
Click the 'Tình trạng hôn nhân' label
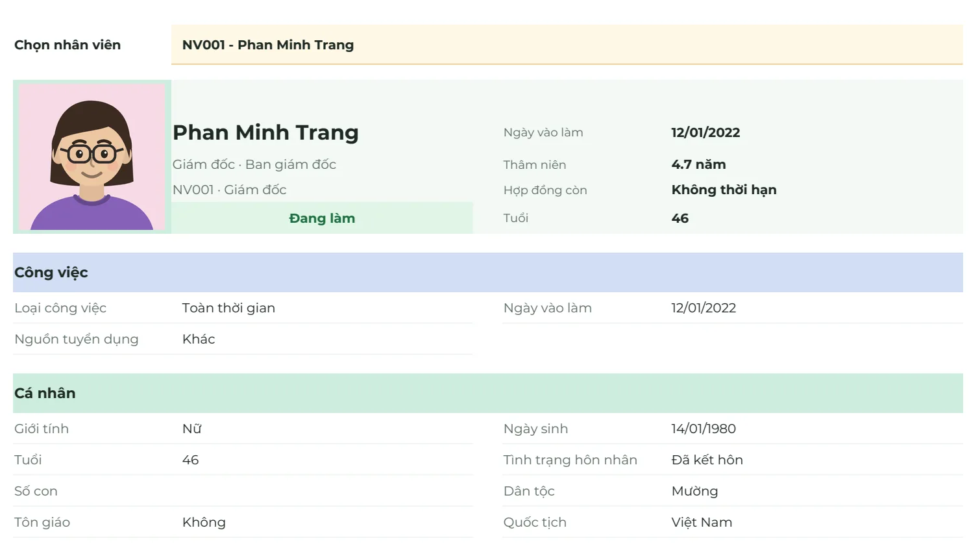570,460
